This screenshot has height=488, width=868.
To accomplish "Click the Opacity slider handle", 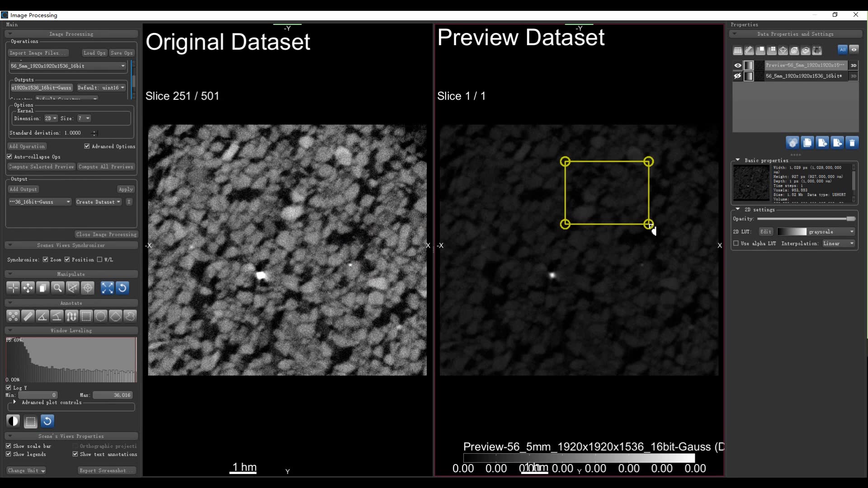I will 850,219.
